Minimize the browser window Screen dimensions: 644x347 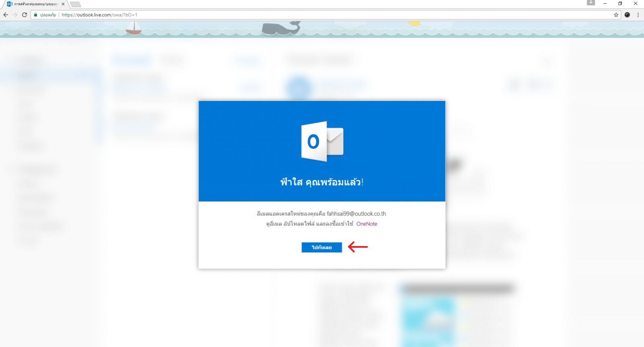(605, 4)
